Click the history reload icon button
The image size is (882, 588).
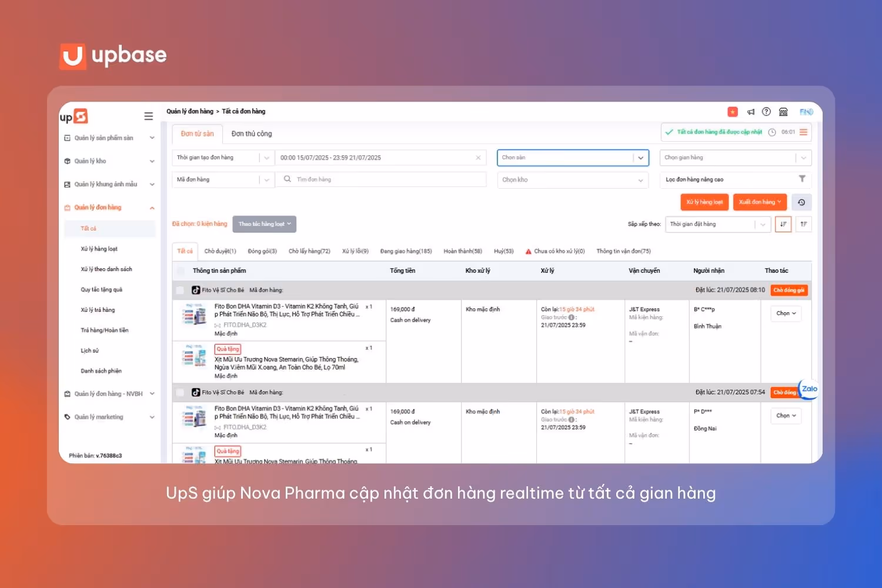point(801,202)
